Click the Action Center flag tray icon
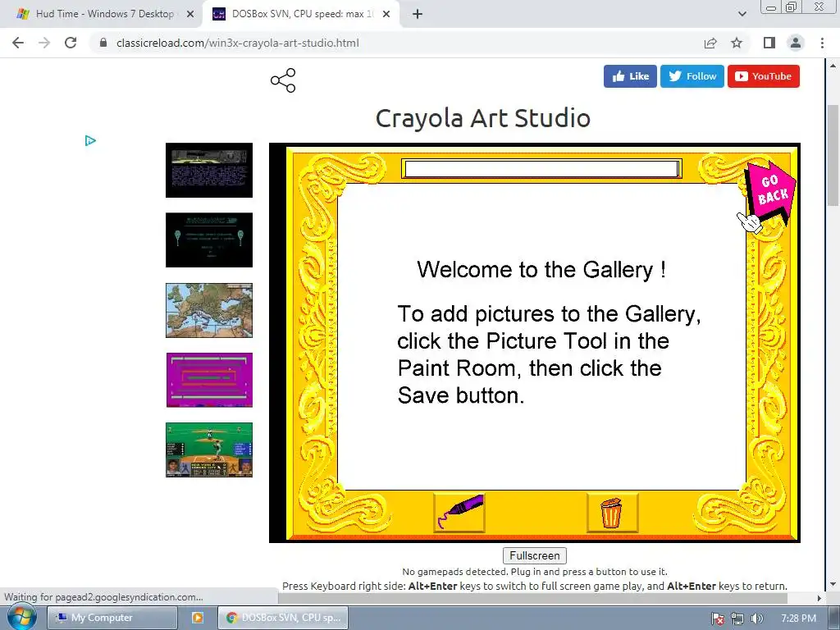Image resolution: width=840 pixels, height=630 pixels. (718, 619)
